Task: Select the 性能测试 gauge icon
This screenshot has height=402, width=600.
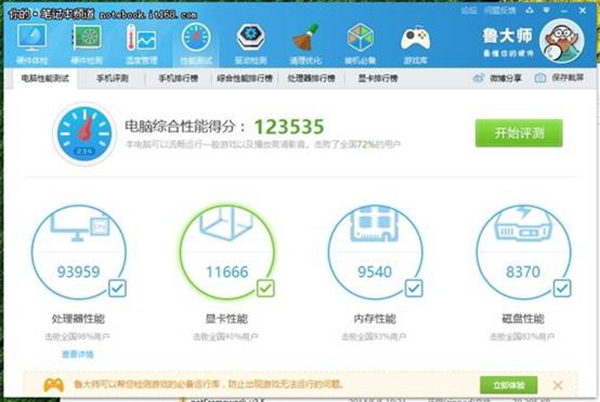Action: point(196,37)
